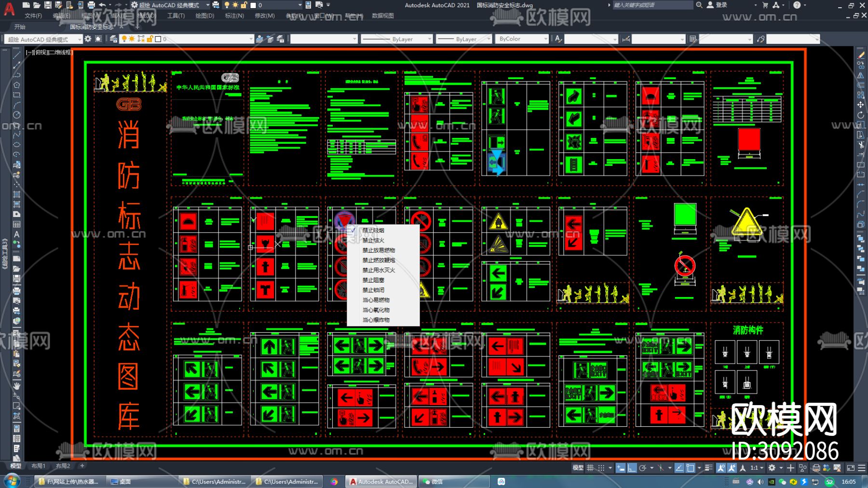Click the Table Style icon
Image resolution: width=868 pixels, height=488 pixels.
[693, 39]
